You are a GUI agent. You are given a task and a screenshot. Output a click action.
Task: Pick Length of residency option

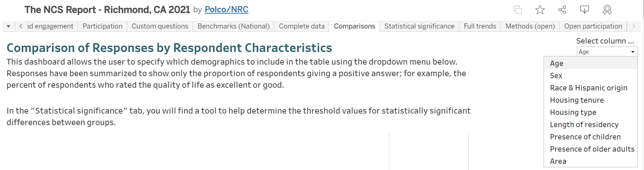coord(584,124)
